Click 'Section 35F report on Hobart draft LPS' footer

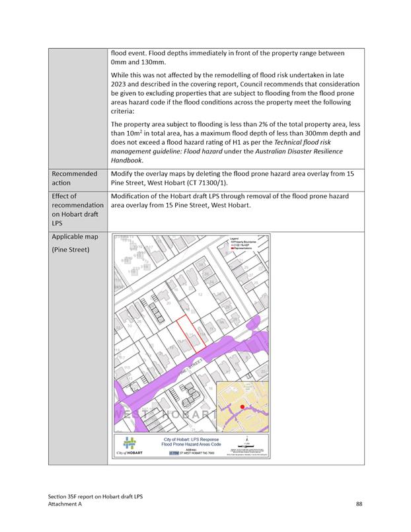tap(95, 496)
